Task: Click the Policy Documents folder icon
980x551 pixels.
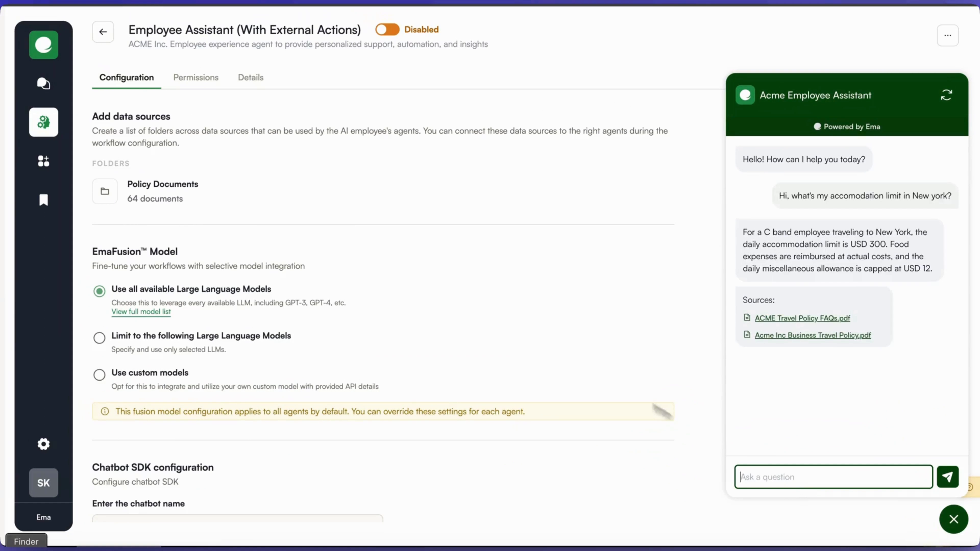Action: [105, 191]
